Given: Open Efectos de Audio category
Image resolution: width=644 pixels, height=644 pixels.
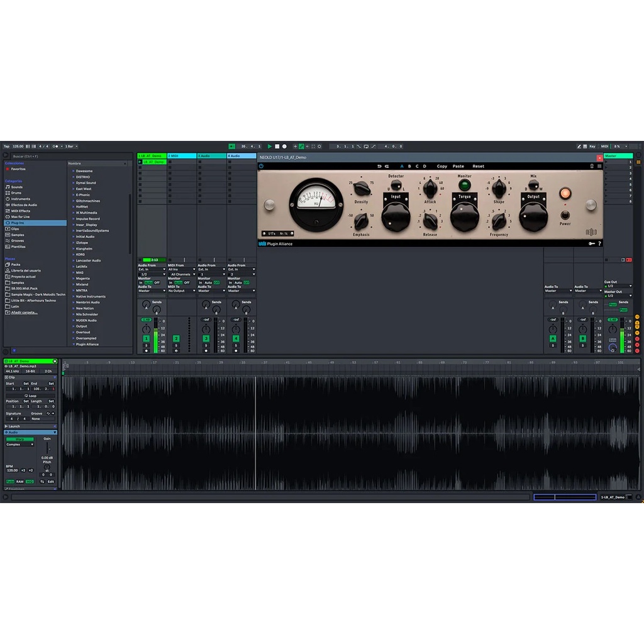Looking at the screenshot, I should [x=24, y=204].
